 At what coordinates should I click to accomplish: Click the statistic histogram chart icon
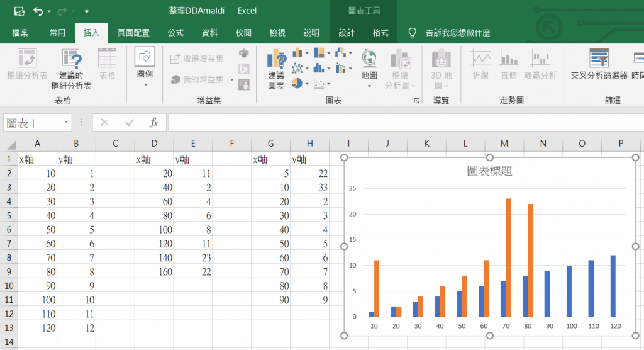(x=319, y=68)
